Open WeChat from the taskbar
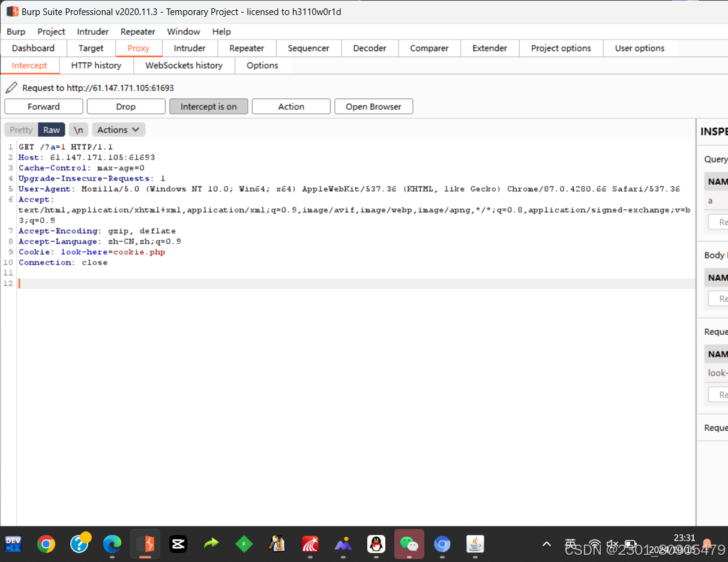Screen dimensions: 728x562 [x=409, y=544]
